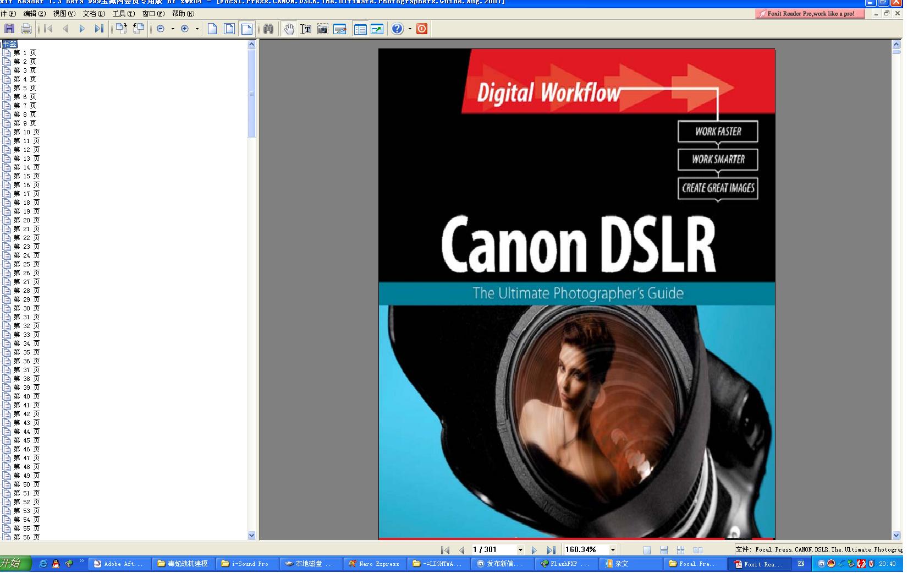Open the 编辑(E) menu
924x578 pixels.
(34, 14)
